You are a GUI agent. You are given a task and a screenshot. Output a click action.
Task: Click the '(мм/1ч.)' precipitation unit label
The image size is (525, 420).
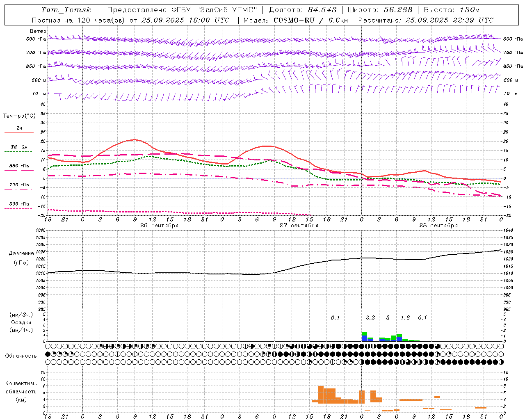[x=21, y=330]
